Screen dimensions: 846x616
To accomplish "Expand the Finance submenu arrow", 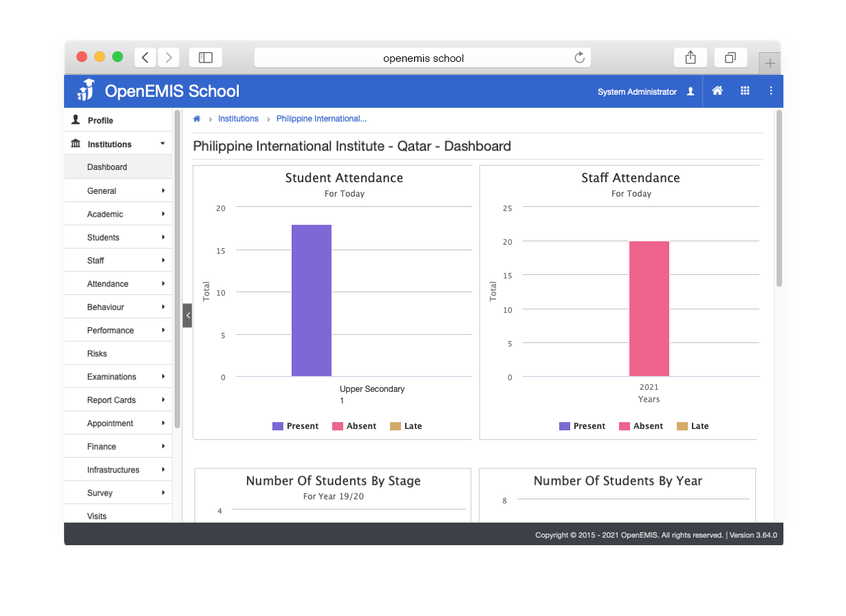I will [x=164, y=447].
